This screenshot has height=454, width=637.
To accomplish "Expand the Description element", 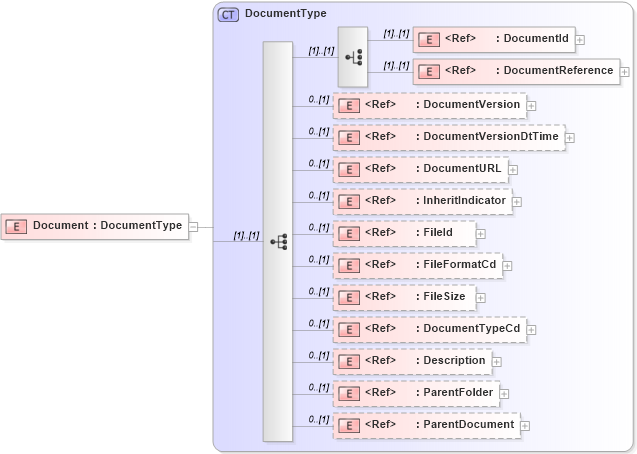I will point(497,362).
